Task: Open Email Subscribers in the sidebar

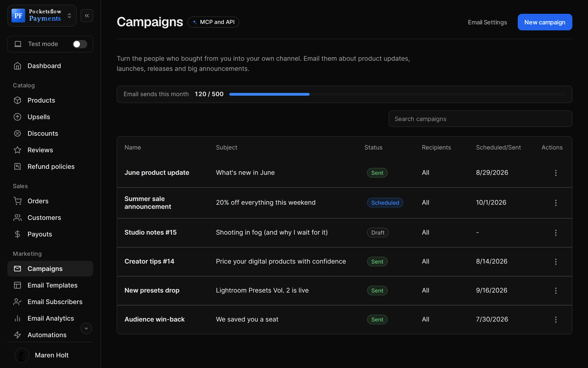Action: (x=50, y=302)
